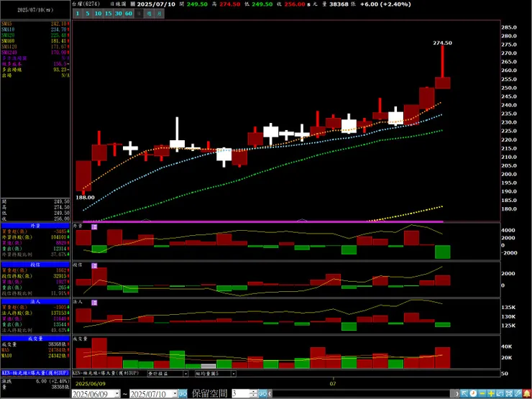The height and width of the screenshot is (399, 532).
Task: Click 外資持股 value 104101
Action: [x=59, y=237]
